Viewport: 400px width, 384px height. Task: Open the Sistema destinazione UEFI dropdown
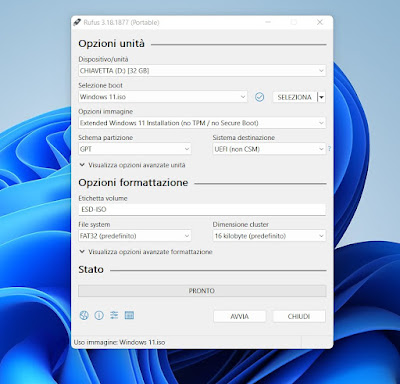pyautogui.click(x=269, y=149)
